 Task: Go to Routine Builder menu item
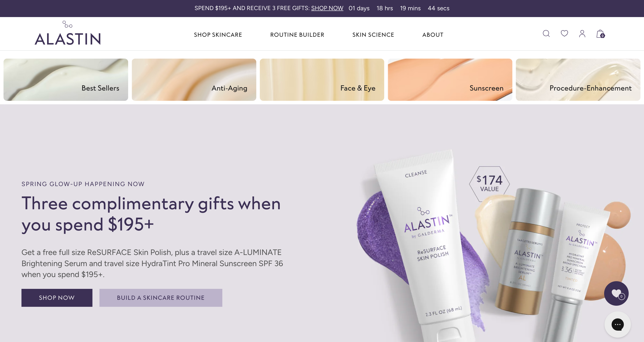click(297, 35)
